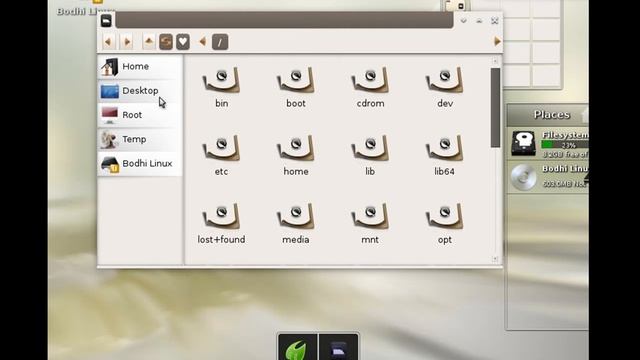Viewport: 640px width, 360px height.
Task: Open the favorites heart button
Action: click(183, 42)
